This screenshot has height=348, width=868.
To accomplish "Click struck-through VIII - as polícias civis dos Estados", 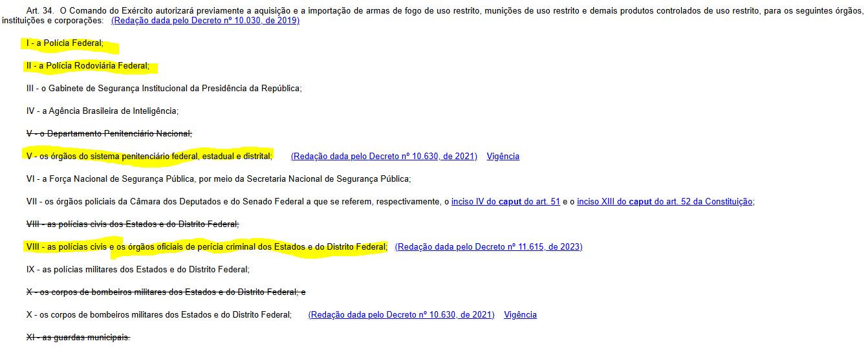I will (x=133, y=224).
